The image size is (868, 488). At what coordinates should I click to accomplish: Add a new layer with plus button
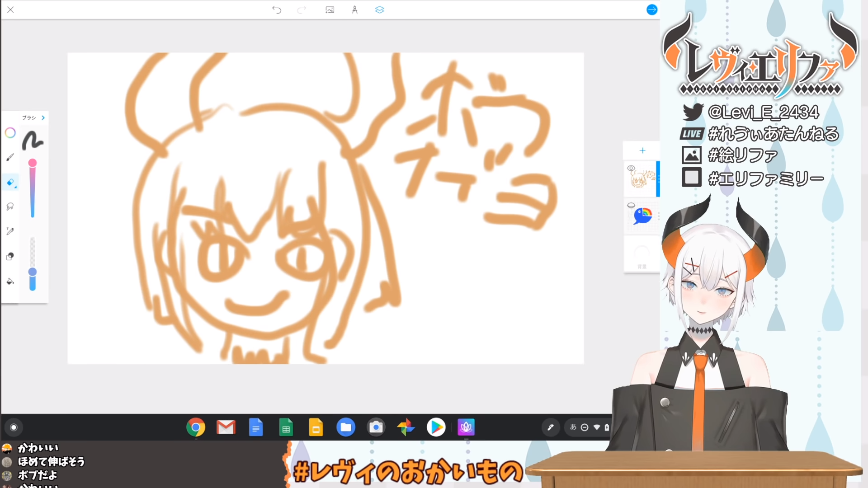click(x=642, y=150)
